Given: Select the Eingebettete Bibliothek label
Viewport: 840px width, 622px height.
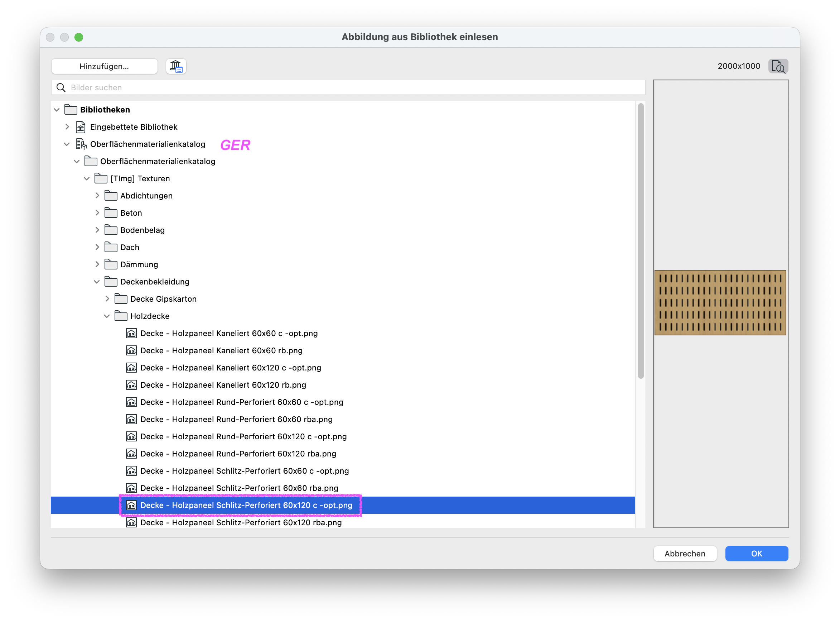Looking at the screenshot, I should [134, 127].
